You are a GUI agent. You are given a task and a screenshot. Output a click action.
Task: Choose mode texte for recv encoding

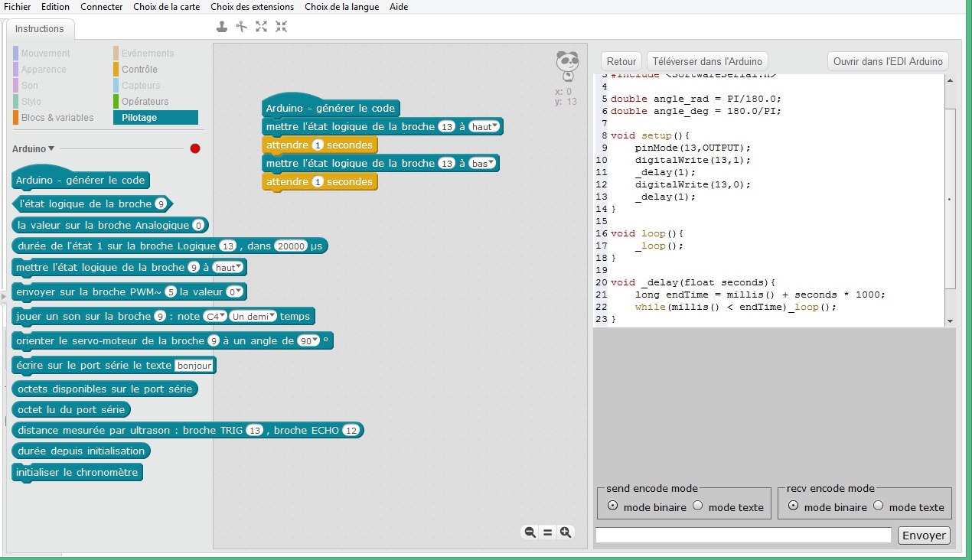[x=878, y=506]
